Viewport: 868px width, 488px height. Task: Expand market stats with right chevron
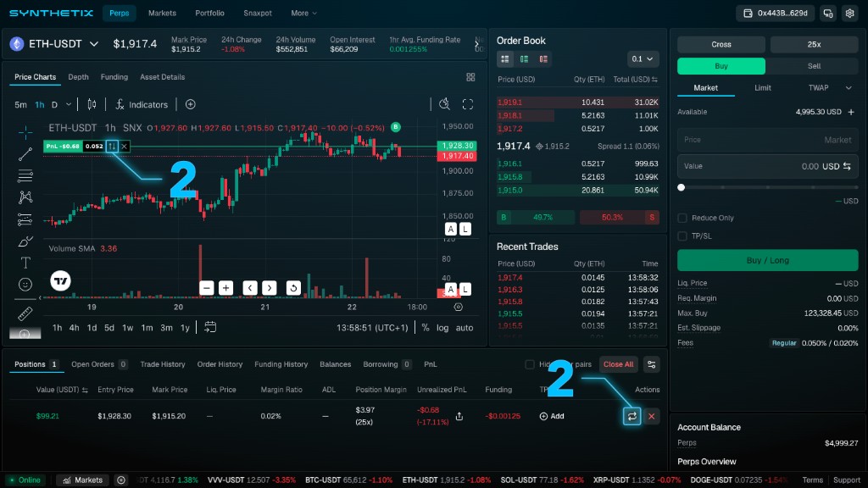(x=476, y=44)
